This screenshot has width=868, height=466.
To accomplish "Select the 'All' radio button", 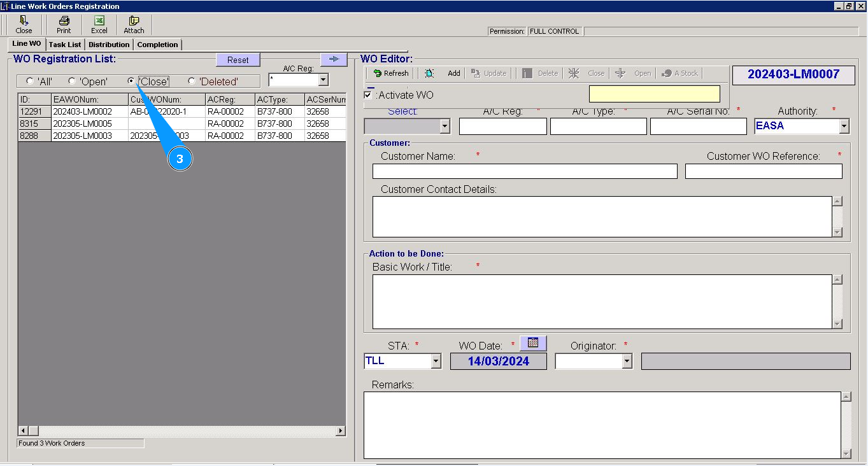I will pyautogui.click(x=30, y=81).
